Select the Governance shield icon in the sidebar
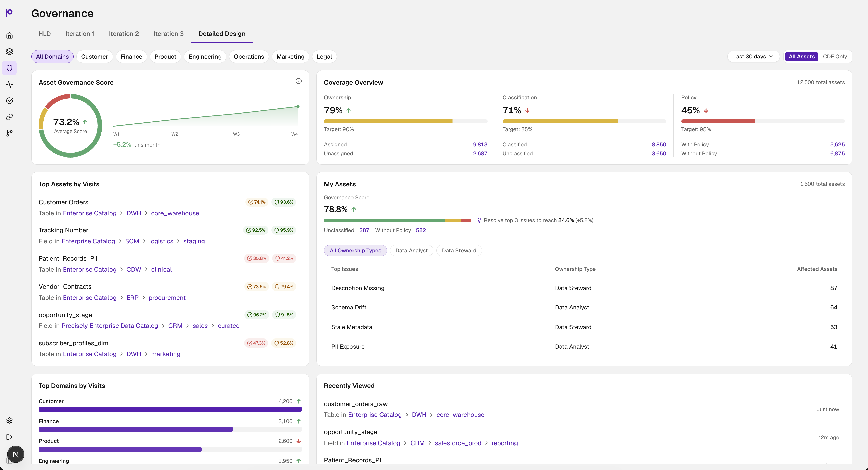The height and width of the screenshot is (470, 868). pos(9,68)
